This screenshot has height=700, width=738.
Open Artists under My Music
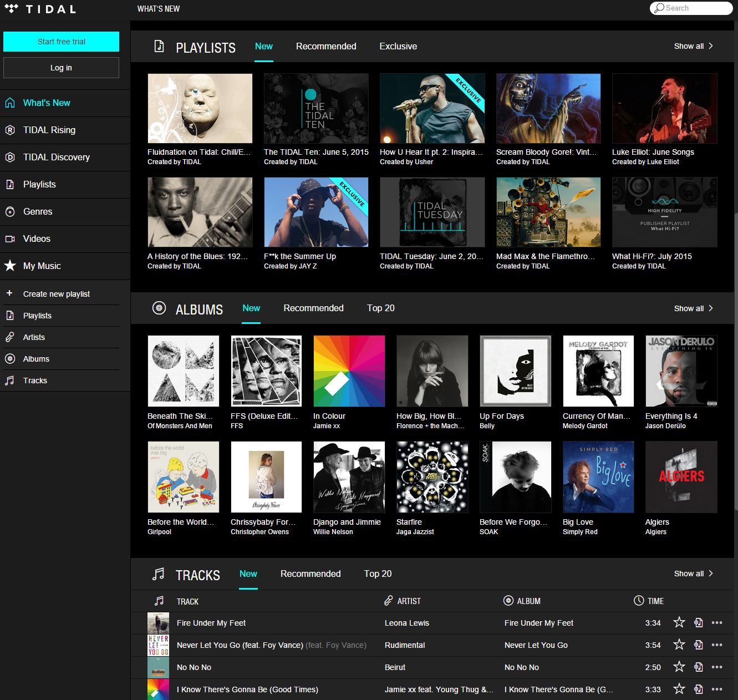click(x=61, y=337)
